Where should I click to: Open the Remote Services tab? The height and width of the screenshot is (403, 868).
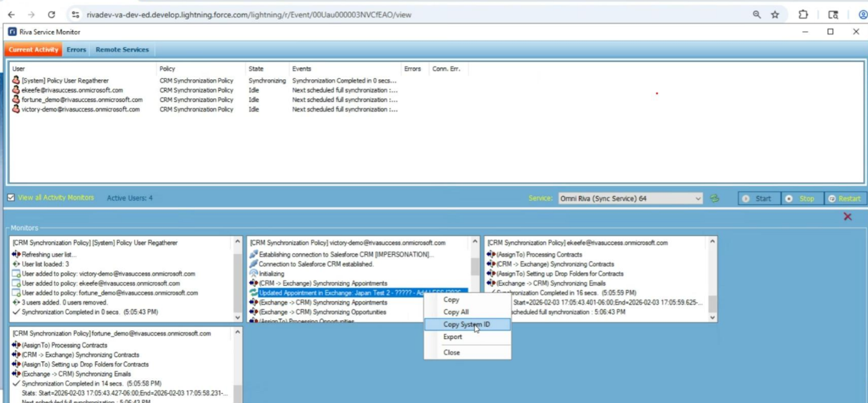[122, 50]
